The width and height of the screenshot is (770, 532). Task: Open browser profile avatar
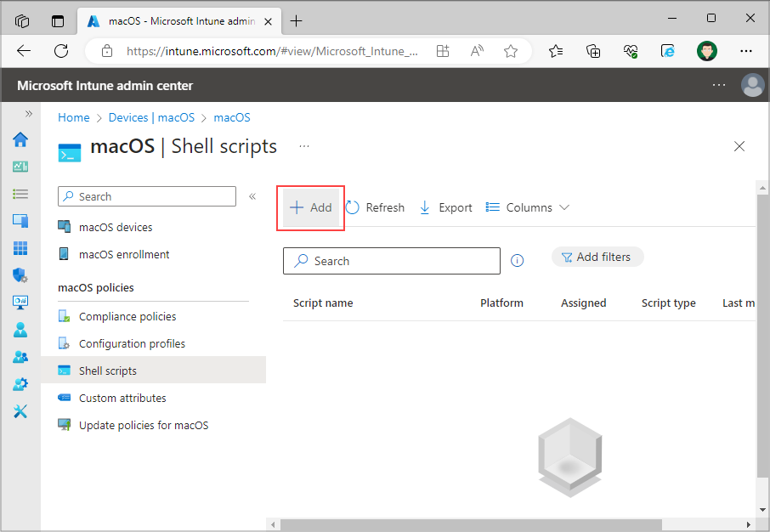coord(706,51)
